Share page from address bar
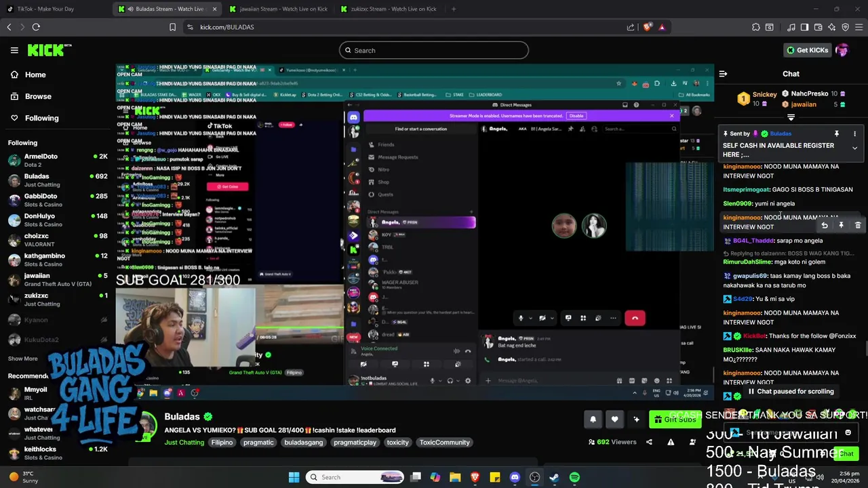Image resolution: width=868 pixels, height=488 pixels. (x=631, y=27)
